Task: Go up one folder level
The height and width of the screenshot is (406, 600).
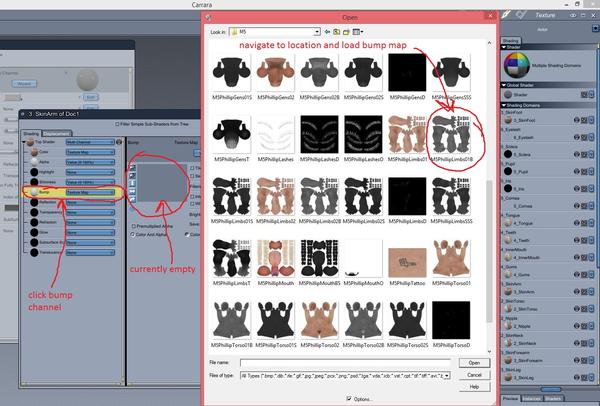Action: pos(337,32)
